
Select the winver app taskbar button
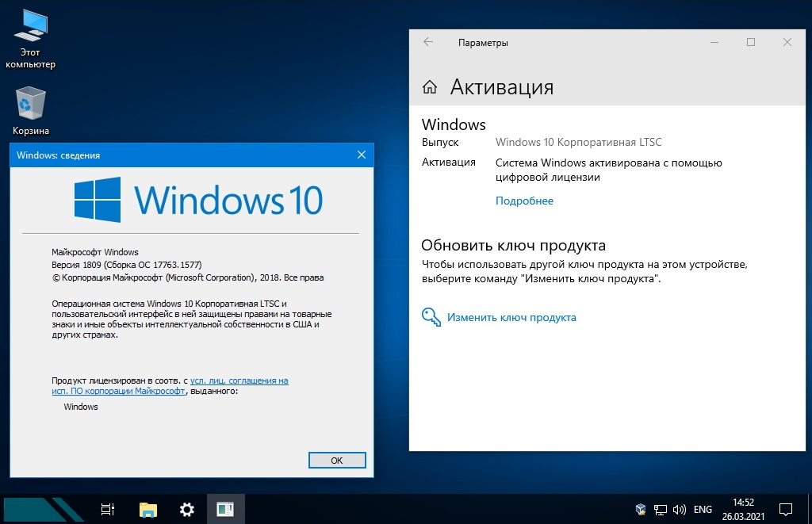226,510
